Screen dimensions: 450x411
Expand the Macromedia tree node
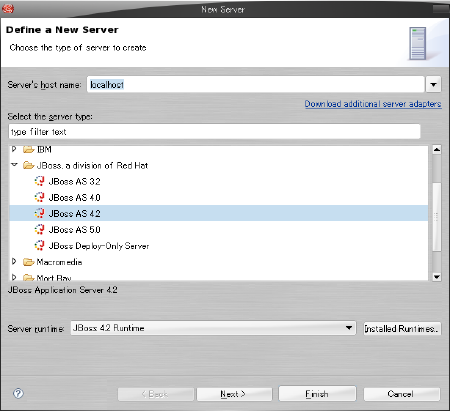pyautogui.click(x=14, y=262)
